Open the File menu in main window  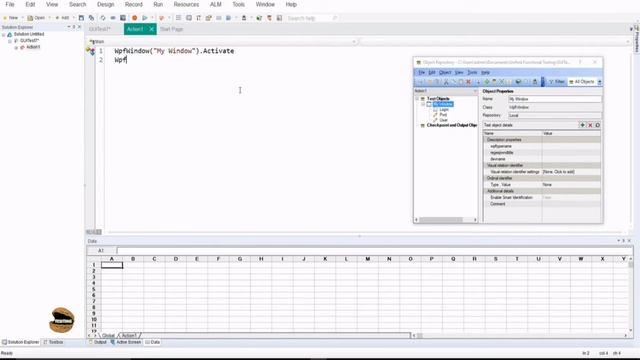pyautogui.click(x=10, y=4)
